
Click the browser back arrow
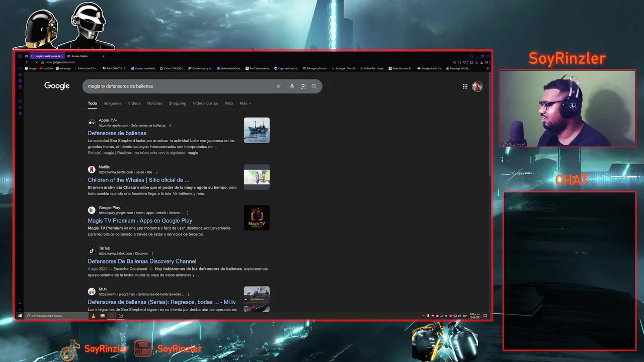click(x=27, y=62)
